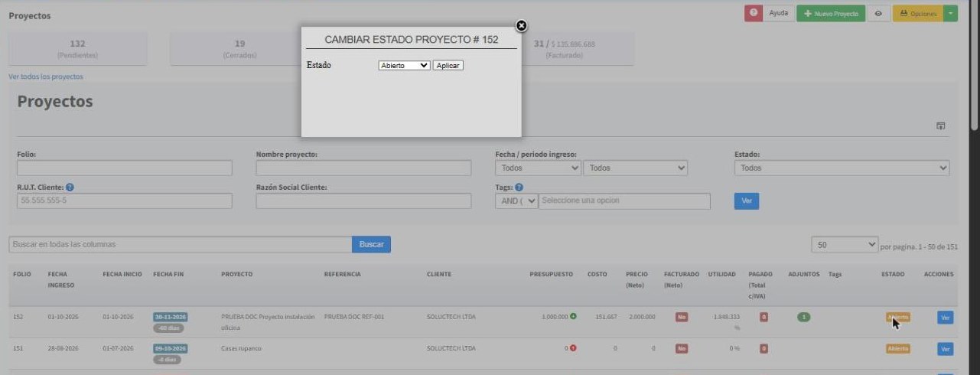Sort by the PRESUPUESTO column header
The image size is (980, 375).
pyautogui.click(x=551, y=274)
